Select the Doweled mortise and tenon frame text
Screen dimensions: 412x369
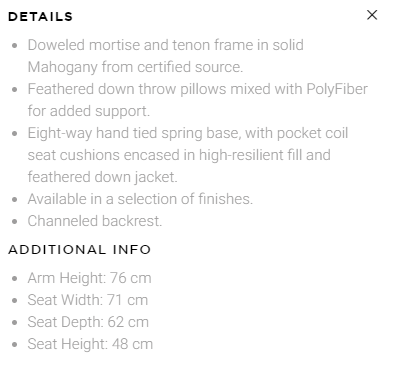click(166, 45)
